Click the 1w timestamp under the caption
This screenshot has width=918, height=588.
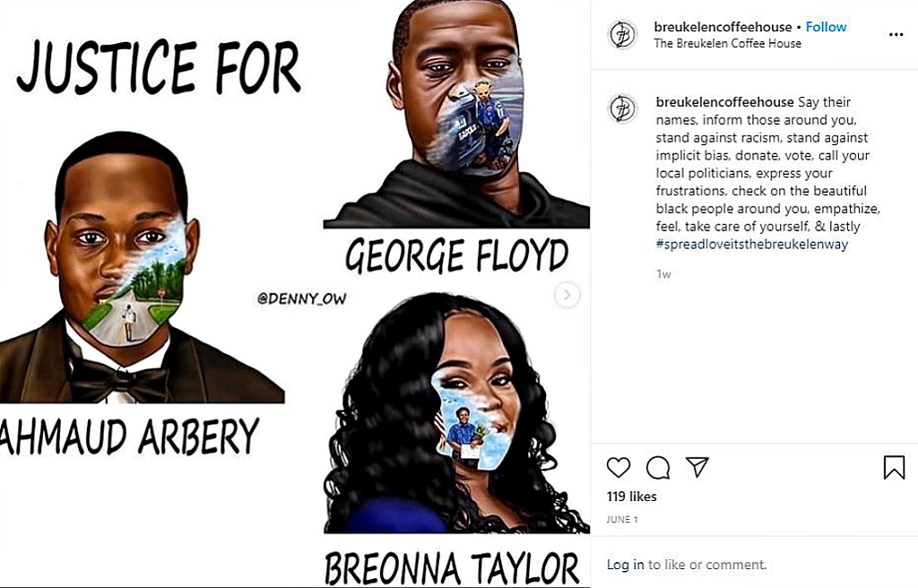click(663, 274)
